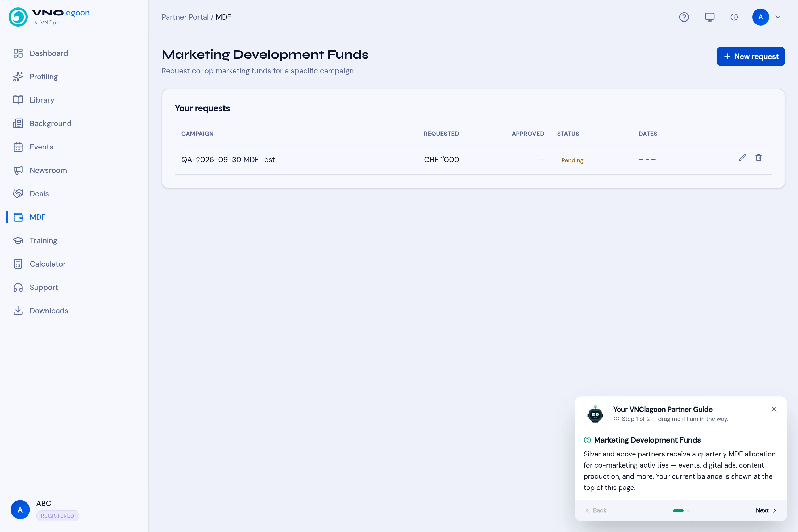Click Back in the Partner Guide
798x532 pixels.
596,511
